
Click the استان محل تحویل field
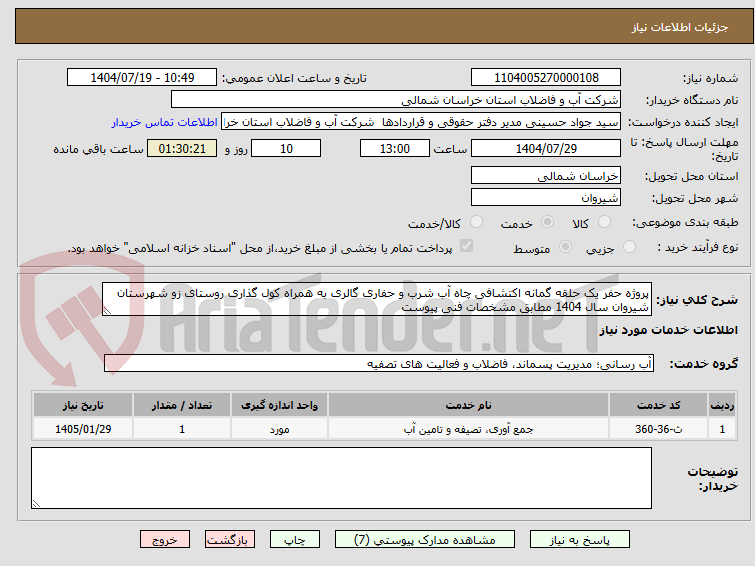[x=546, y=175]
